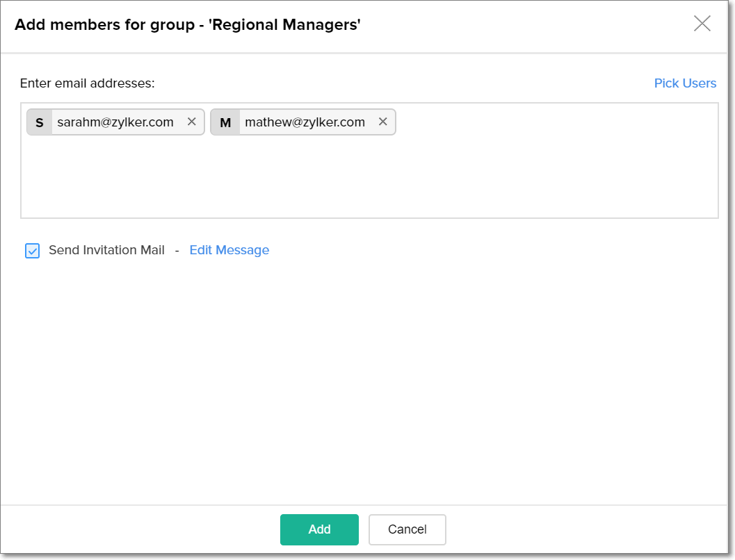Click the S avatar on sarahm chip
Screen dimensions: 735x560
40,122
